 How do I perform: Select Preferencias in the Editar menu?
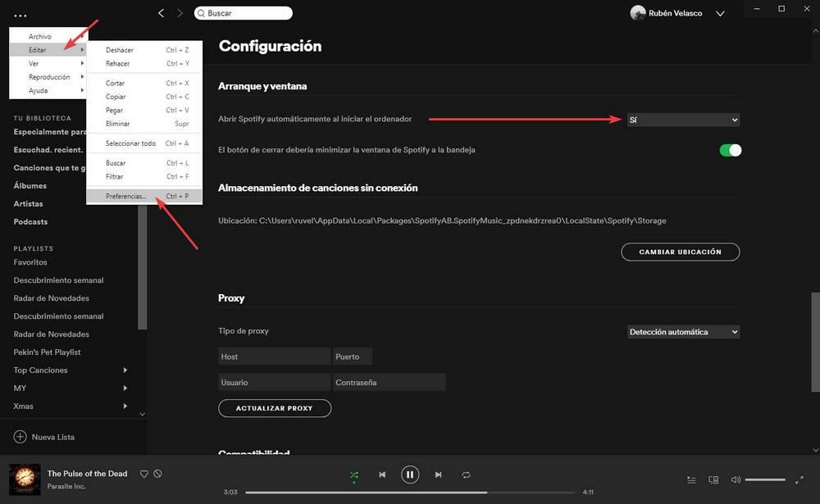point(127,196)
